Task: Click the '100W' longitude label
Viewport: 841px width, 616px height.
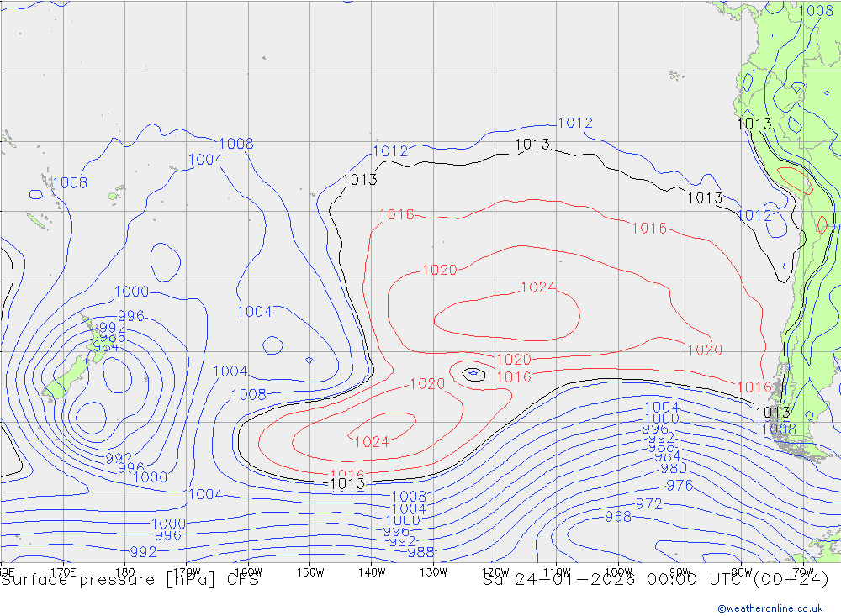Action: (x=618, y=572)
